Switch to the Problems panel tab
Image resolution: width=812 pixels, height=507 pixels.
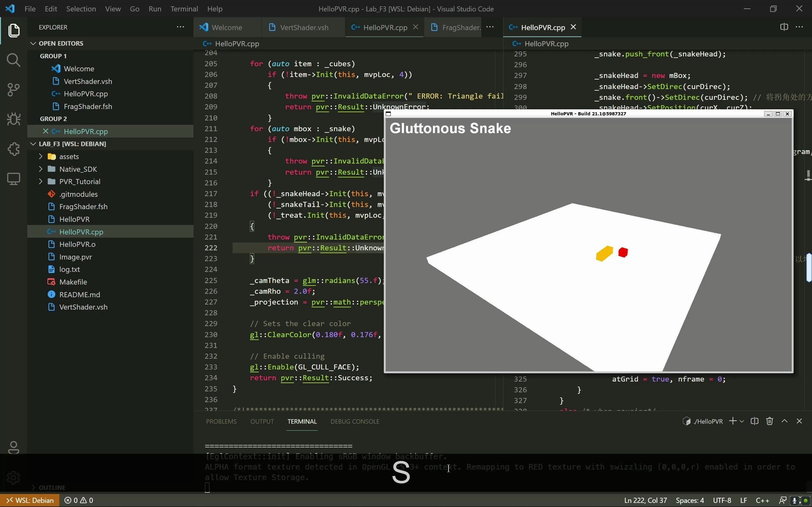(221, 421)
